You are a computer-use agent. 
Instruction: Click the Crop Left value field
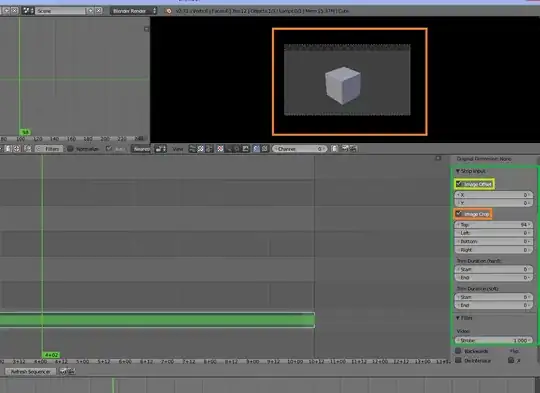click(494, 233)
